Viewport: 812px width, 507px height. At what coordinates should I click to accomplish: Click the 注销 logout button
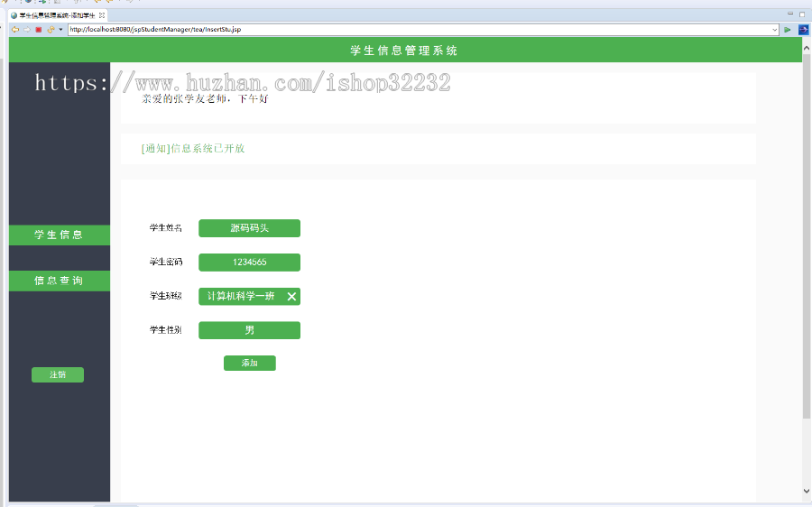[x=58, y=374]
